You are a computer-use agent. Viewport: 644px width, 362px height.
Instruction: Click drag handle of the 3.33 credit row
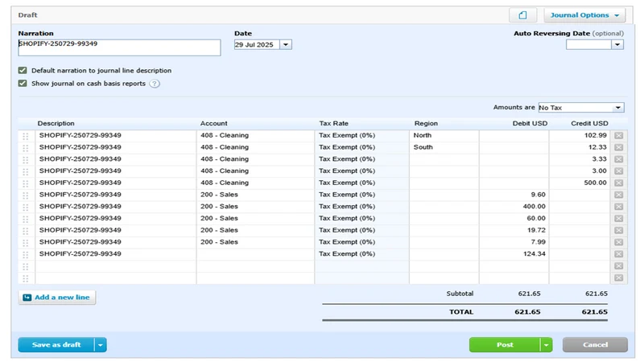26,159
